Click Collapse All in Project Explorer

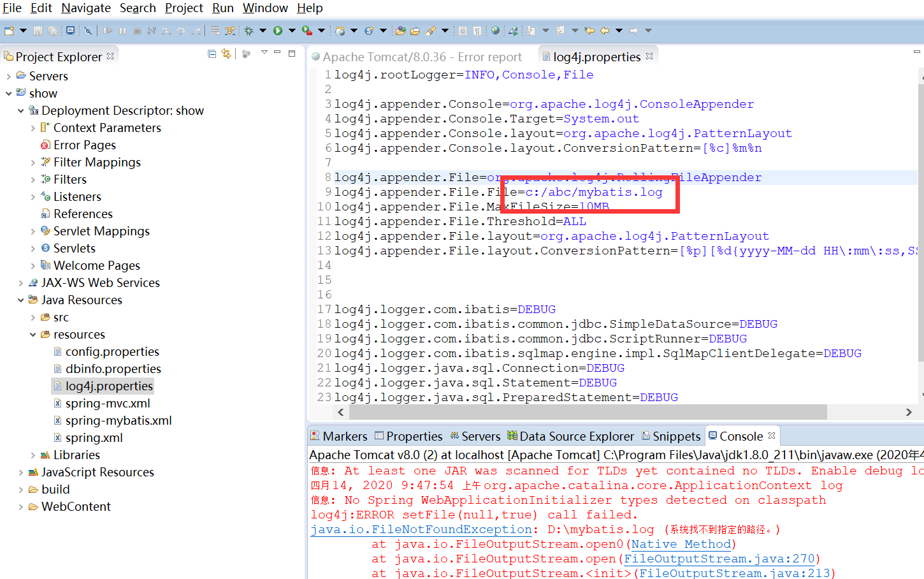point(212,54)
